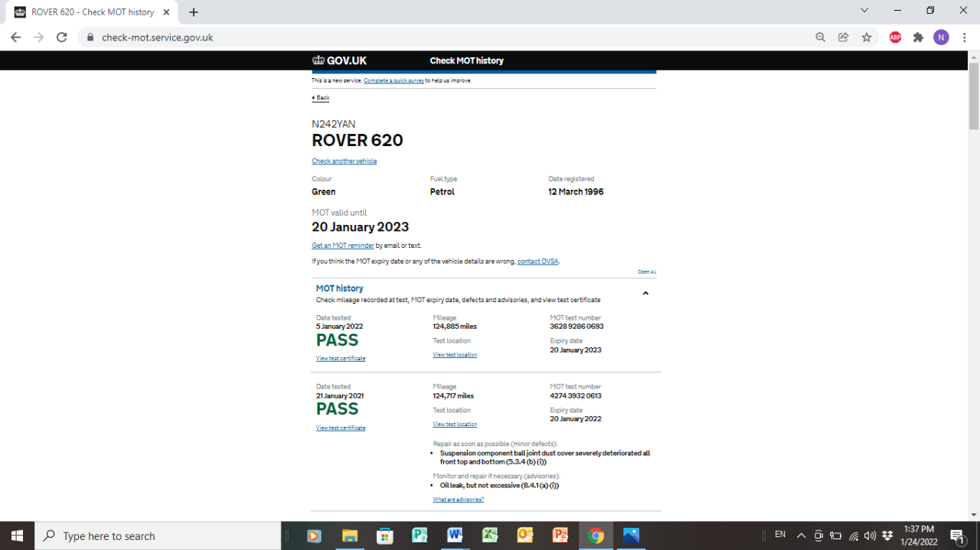Click MOT valid until date 20 January 2023
The image size is (980, 550).
point(360,227)
